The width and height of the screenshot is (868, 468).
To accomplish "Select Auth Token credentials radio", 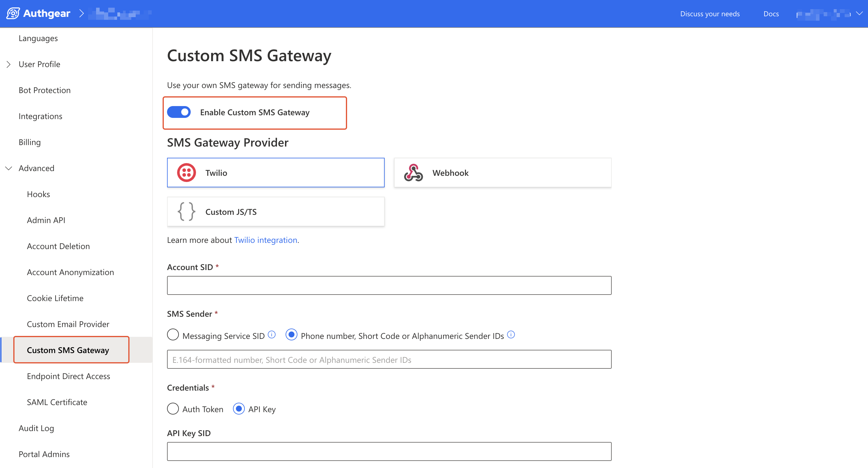I will click(173, 409).
